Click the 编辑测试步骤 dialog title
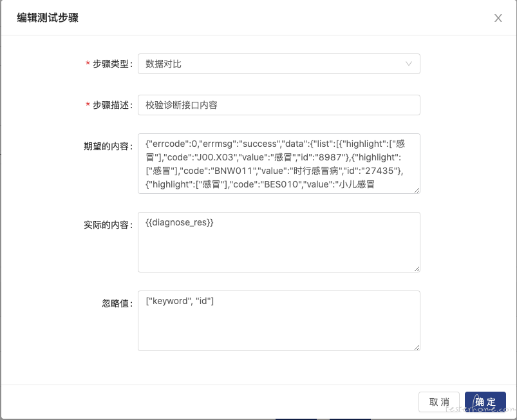 [x=48, y=17]
